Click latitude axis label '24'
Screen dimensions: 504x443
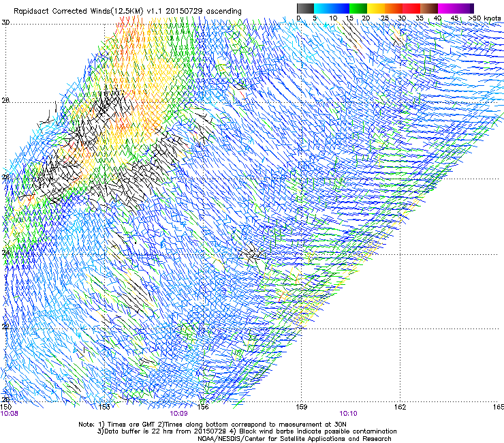coord(5,252)
